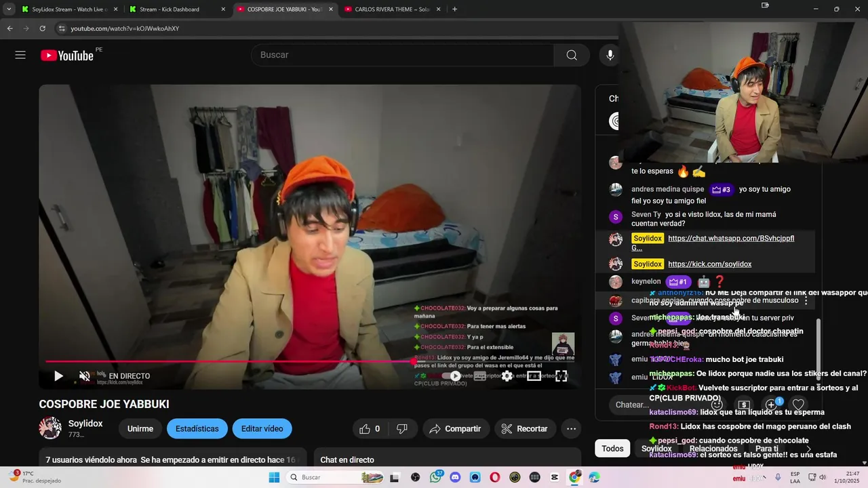This screenshot has height=488, width=868.
Task: Select the Para ti filter chip
Action: point(766,449)
